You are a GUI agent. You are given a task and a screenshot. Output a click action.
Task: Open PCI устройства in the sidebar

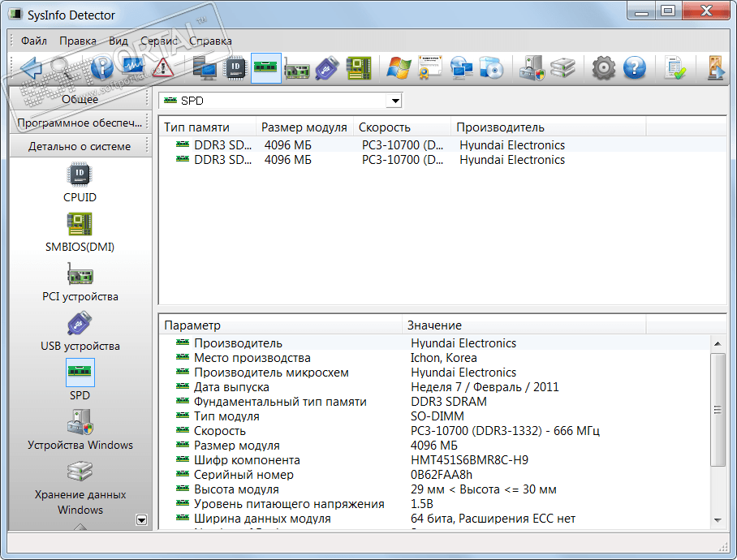[x=80, y=275]
